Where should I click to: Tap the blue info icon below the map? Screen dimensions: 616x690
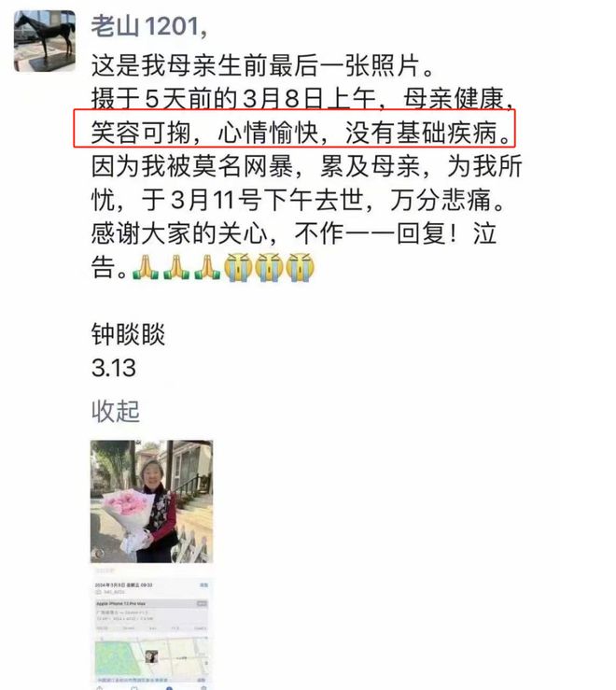point(170,687)
